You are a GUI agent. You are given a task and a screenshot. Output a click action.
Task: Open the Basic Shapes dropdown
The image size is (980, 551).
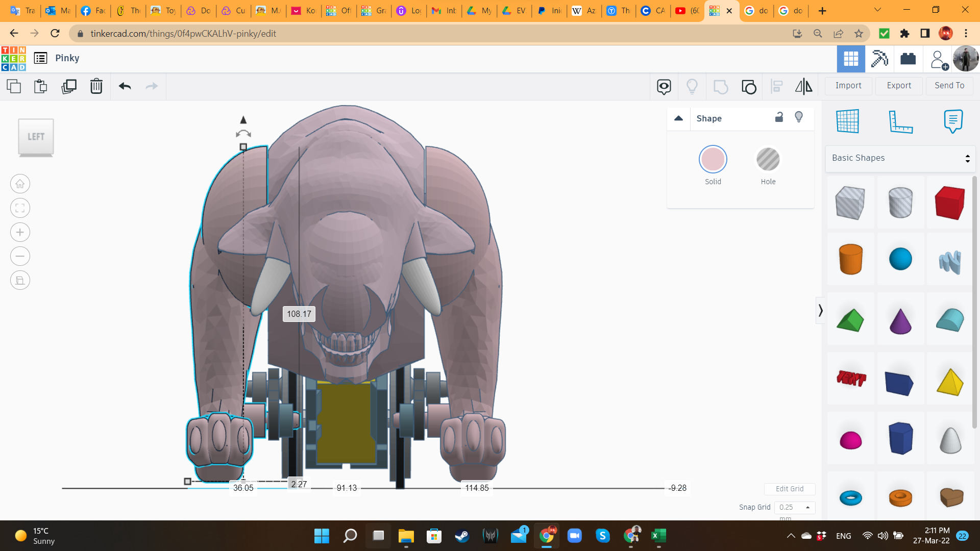[x=900, y=158]
